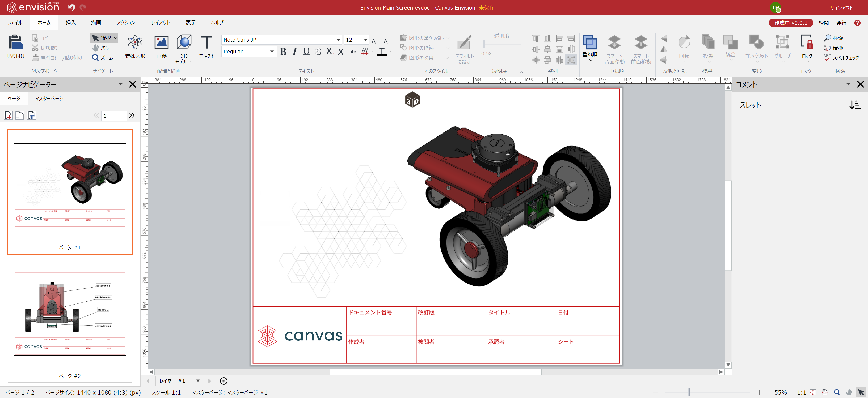This screenshot has height=398, width=868.
Task: Click Smart Send Backward (スマート背面移動) icon
Action: pos(614,43)
